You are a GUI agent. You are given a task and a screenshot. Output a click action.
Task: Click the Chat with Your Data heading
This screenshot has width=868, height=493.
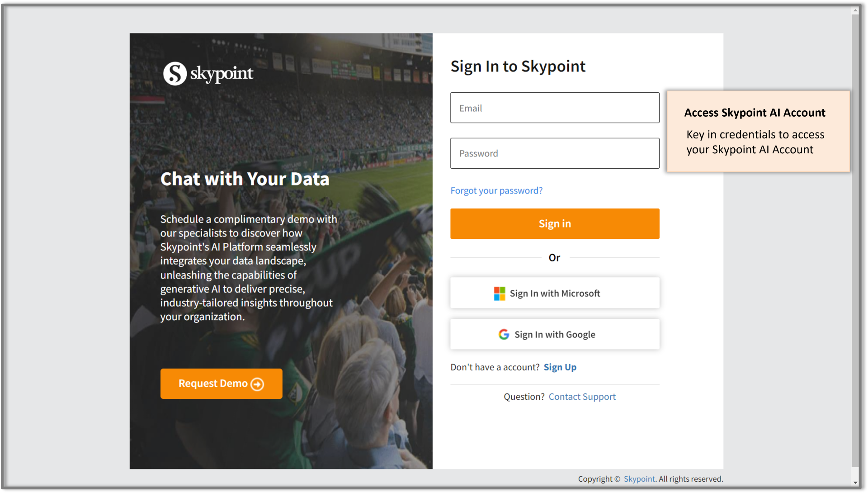point(245,179)
